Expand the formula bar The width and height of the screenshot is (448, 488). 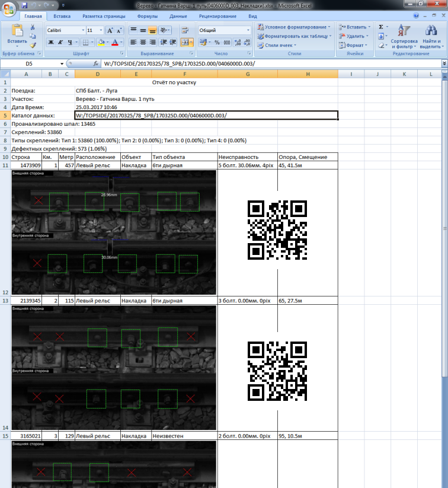coord(444,63)
